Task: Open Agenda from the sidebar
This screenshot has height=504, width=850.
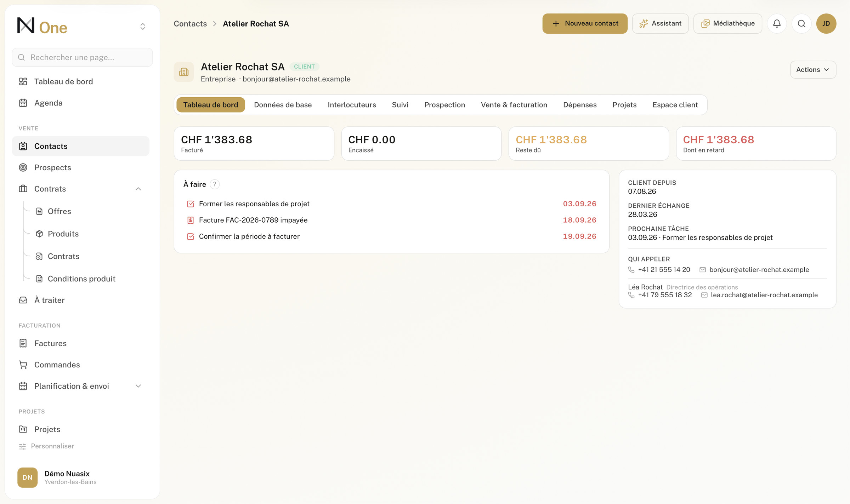Action: [80, 103]
